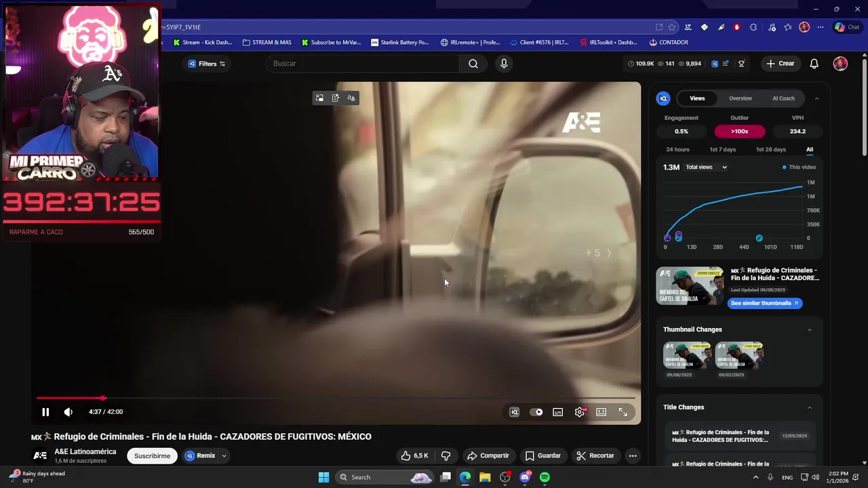Click the Suscribirme button

152,456
